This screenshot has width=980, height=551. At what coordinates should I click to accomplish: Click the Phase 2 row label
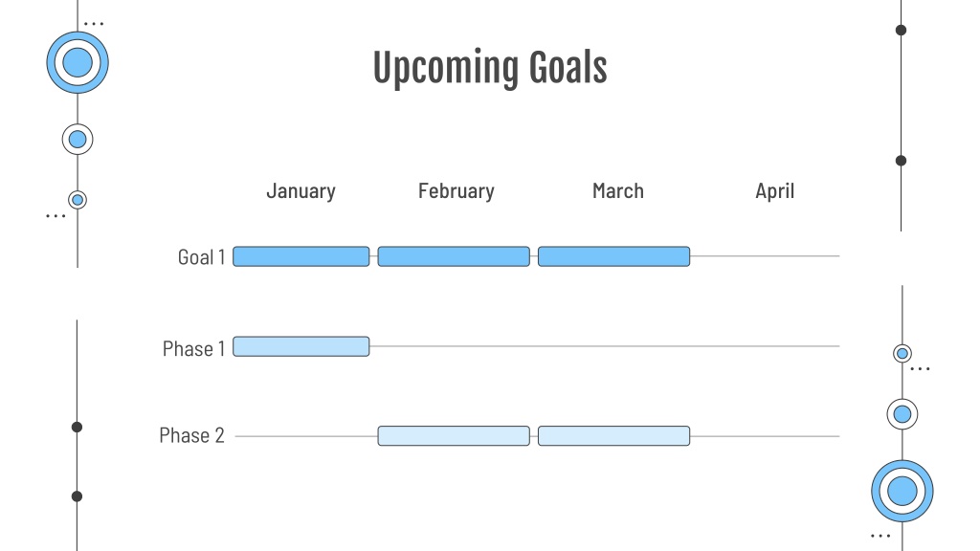(x=191, y=435)
